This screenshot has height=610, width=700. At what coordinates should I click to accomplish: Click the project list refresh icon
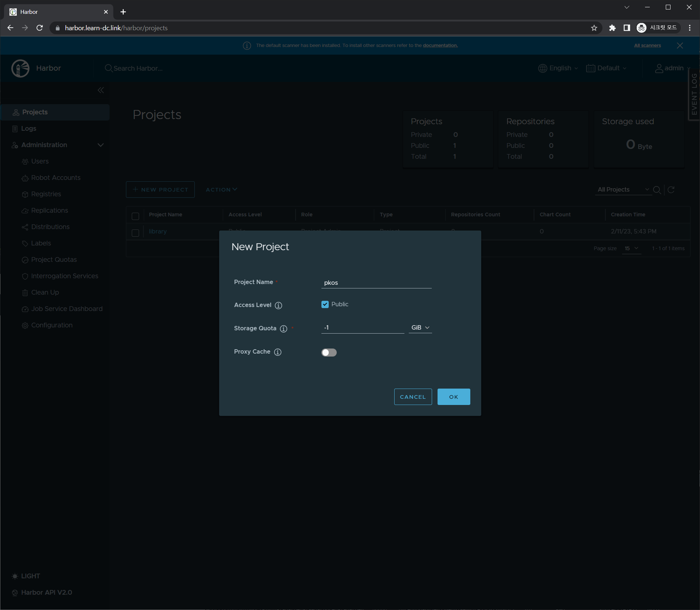(671, 190)
